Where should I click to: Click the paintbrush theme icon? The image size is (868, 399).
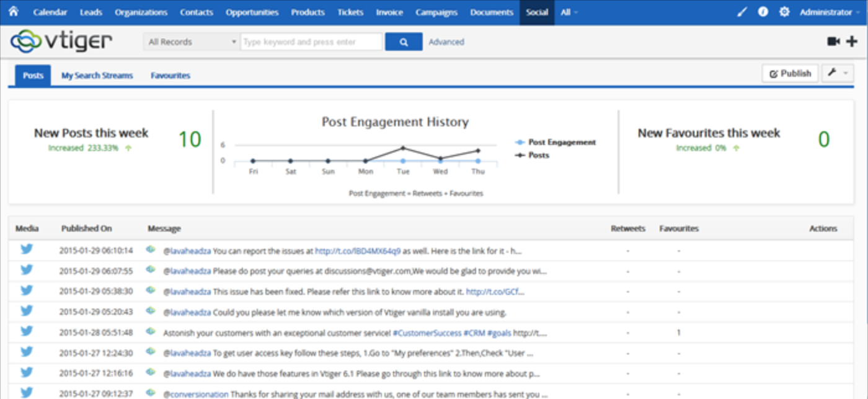coord(742,12)
